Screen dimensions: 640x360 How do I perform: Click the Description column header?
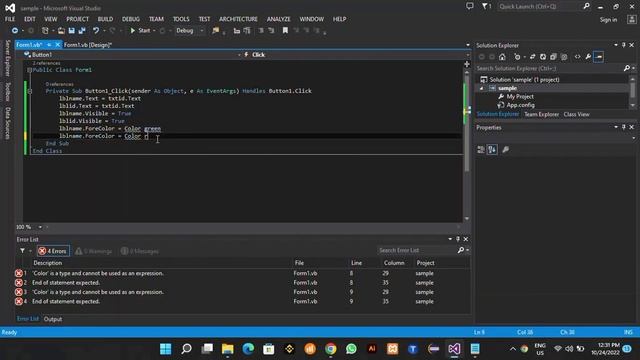[48, 263]
